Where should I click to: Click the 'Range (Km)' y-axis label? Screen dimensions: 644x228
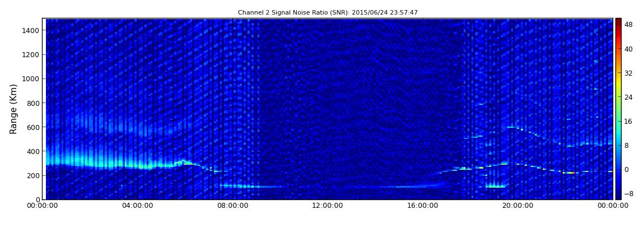pos(13,109)
